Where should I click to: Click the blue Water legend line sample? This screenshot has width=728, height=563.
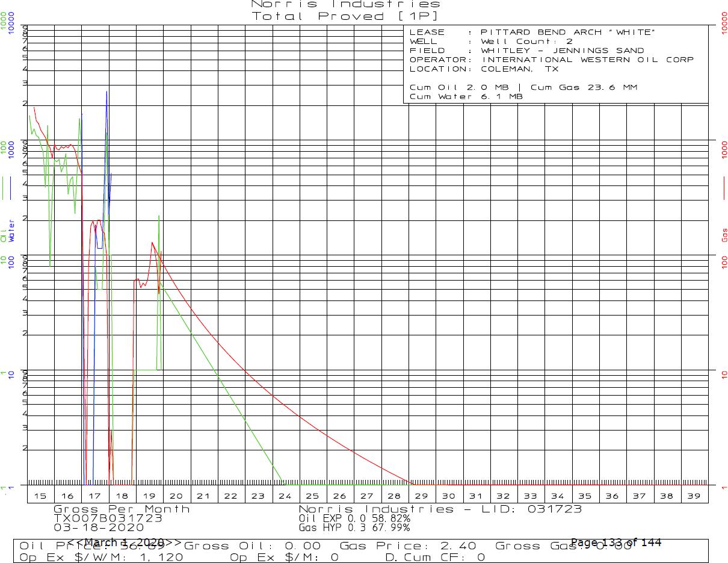pyautogui.click(x=11, y=188)
